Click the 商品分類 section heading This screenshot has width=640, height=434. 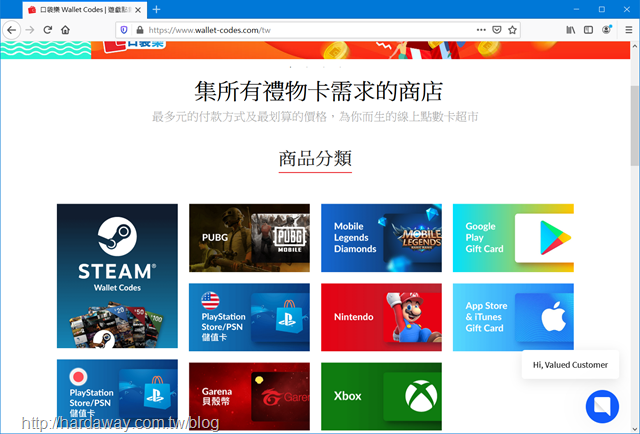315,158
